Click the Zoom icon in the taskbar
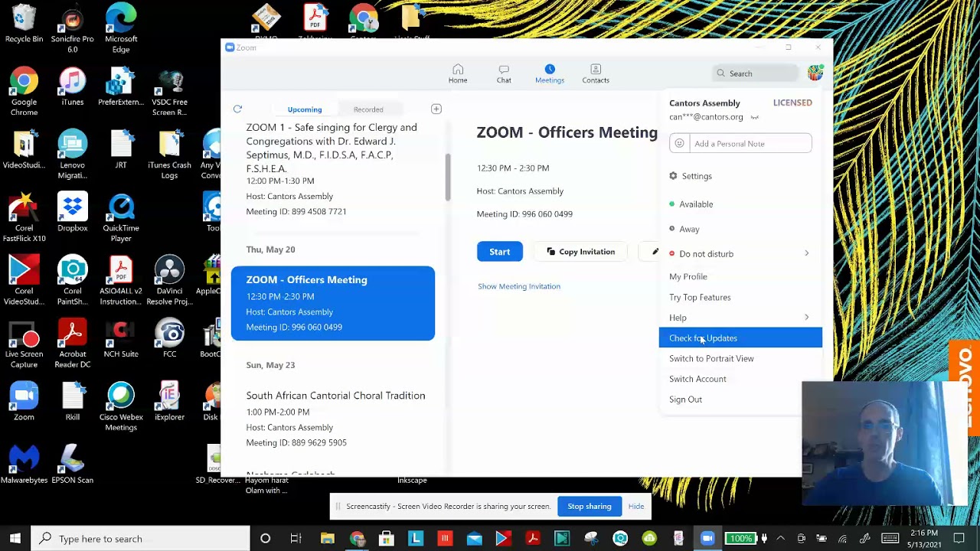This screenshot has height=551, width=980. click(x=707, y=539)
